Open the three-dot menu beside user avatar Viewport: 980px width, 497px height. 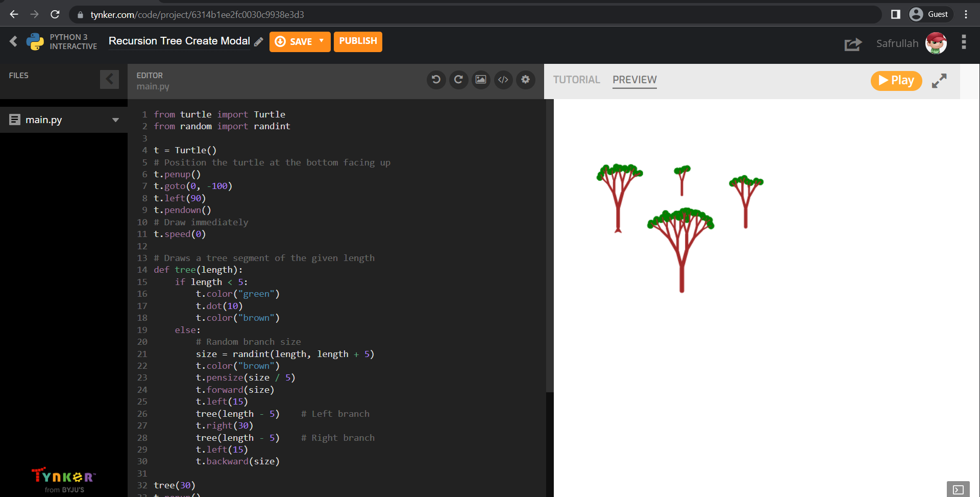tap(964, 42)
